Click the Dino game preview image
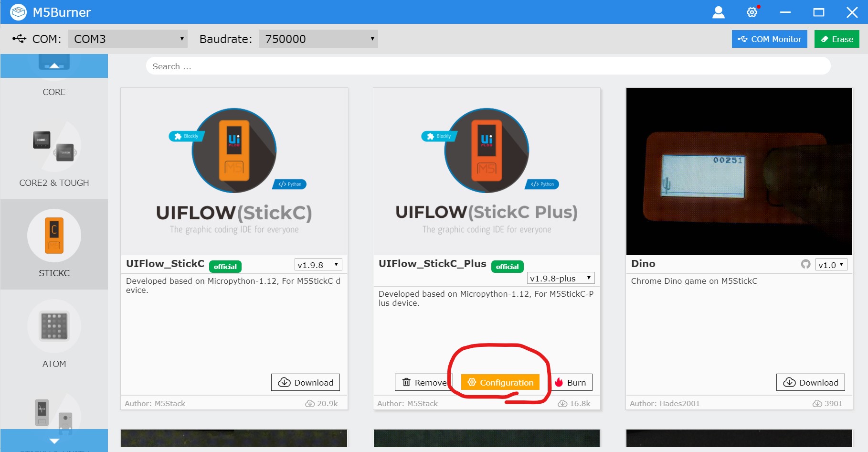Screen dimensions: 868x452 point(739,171)
